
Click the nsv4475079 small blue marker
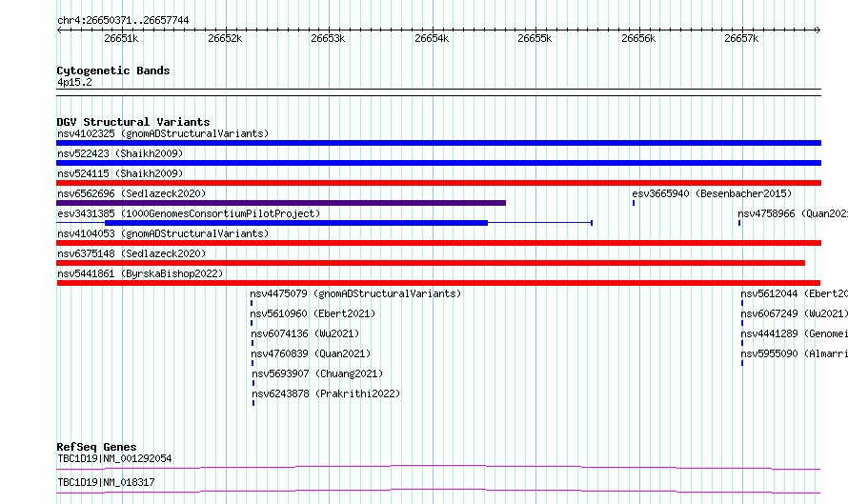(x=251, y=303)
